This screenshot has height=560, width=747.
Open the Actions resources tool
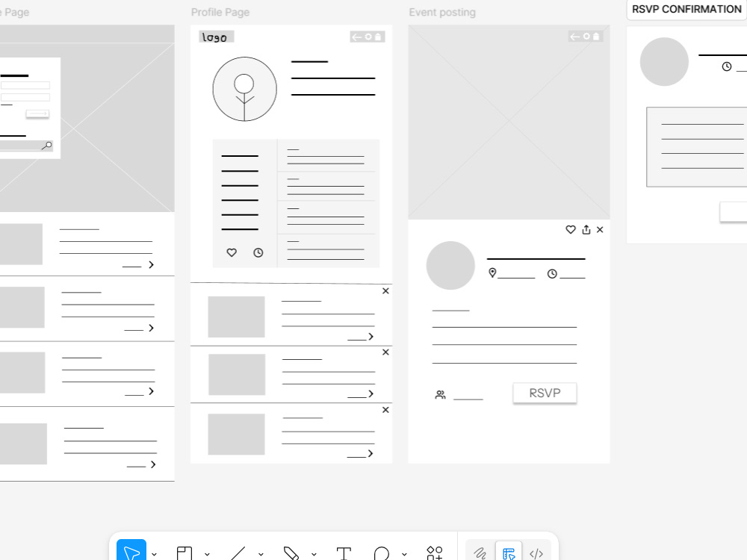[x=435, y=553]
